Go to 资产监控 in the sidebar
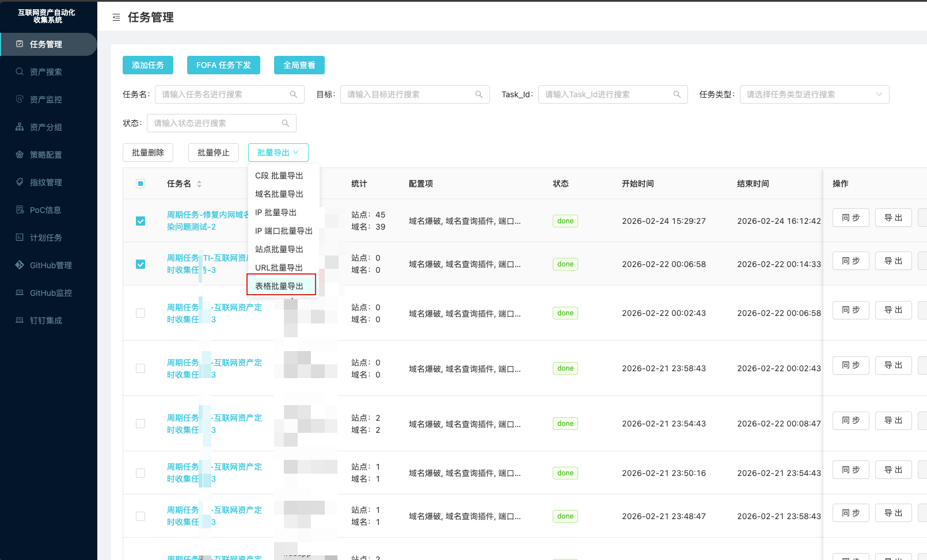The width and height of the screenshot is (927, 560). 48,100
